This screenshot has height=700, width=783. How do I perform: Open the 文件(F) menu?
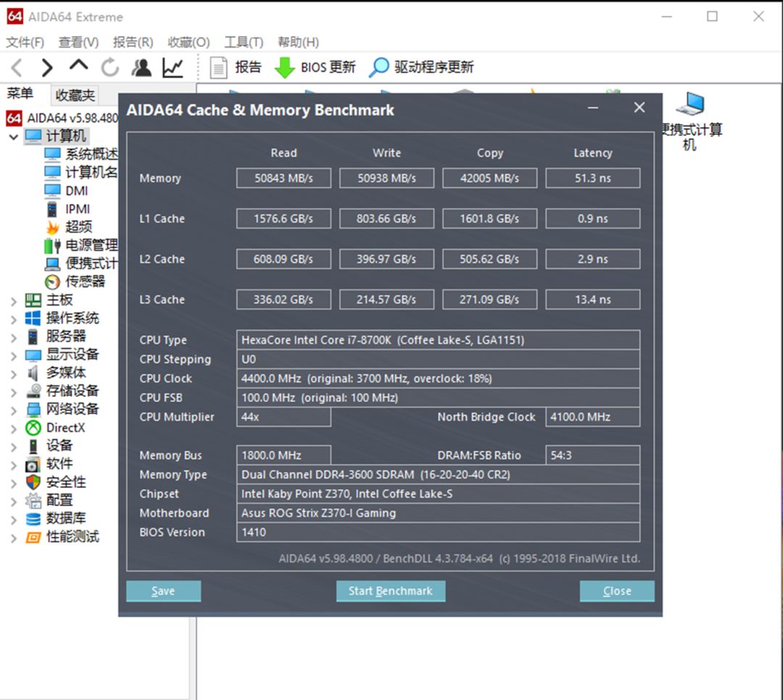[25, 42]
